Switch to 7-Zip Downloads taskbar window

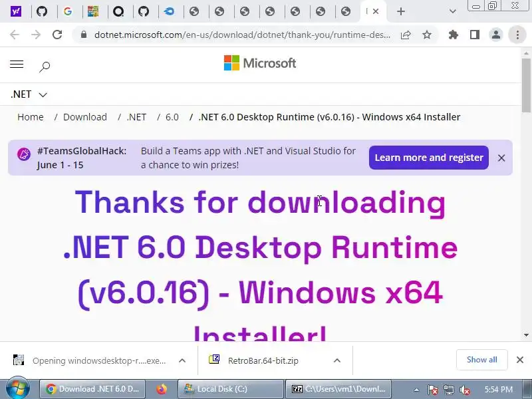[338, 389]
